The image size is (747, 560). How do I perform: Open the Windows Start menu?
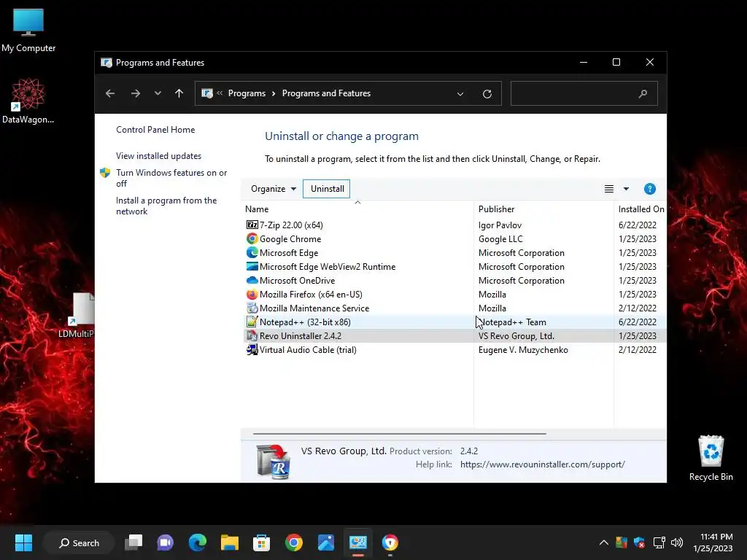(23, 542)
